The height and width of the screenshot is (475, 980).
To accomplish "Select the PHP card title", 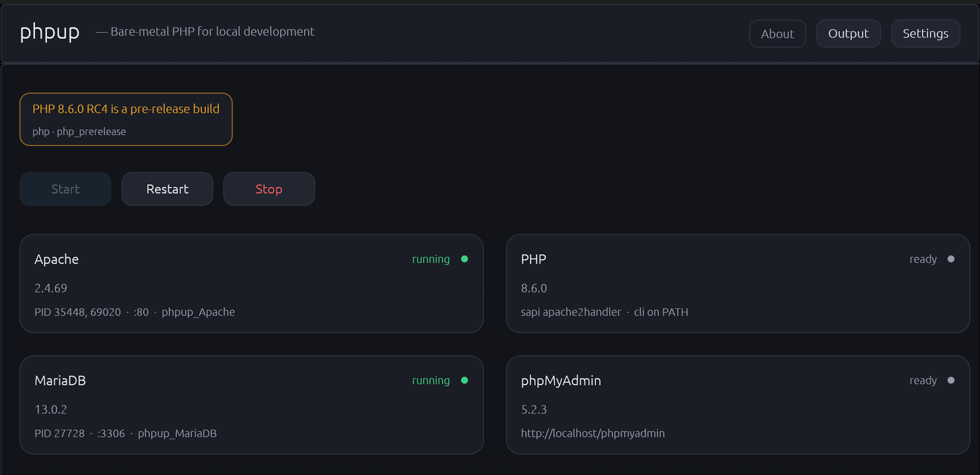I will (534, 260).
